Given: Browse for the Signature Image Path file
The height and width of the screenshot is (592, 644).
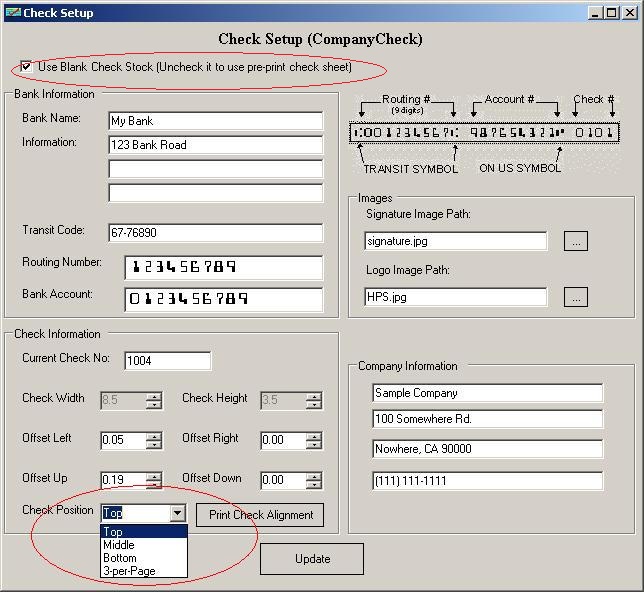Looking at the screenshot, I should 575,241.
